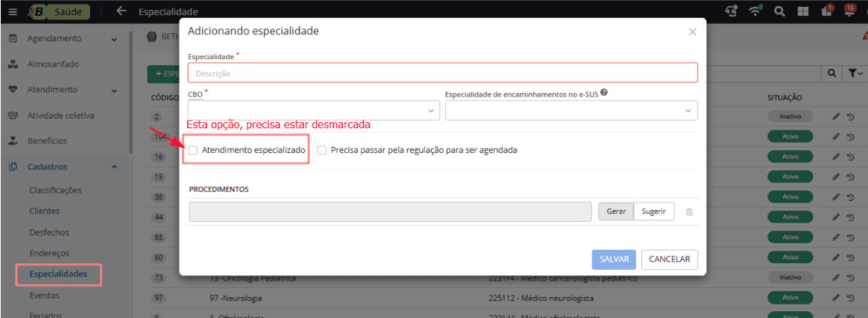Click the text 225112 - Médico neurologista

coord(541,298)
